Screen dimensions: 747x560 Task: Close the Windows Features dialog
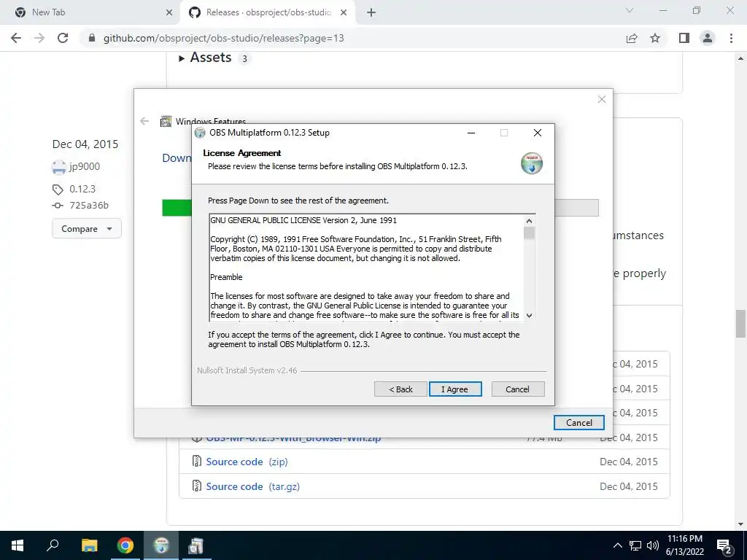click(602, 99)
